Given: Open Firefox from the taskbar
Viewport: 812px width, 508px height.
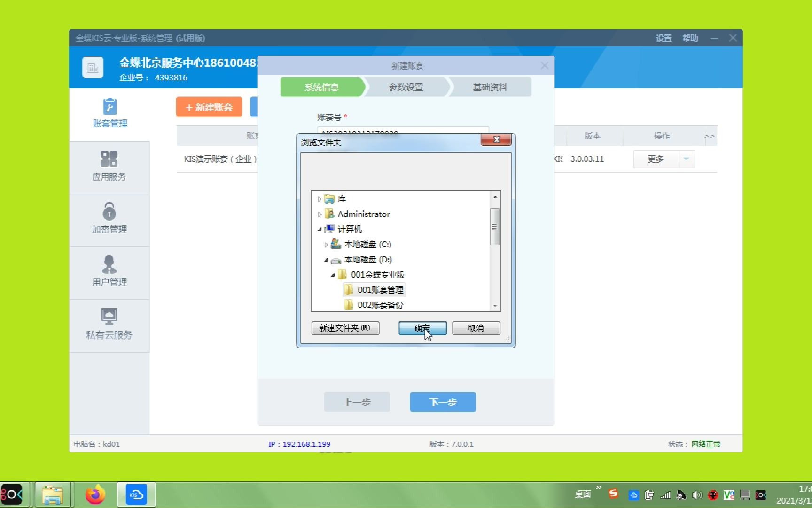Looking at the screenshot, I should (95, 494).
